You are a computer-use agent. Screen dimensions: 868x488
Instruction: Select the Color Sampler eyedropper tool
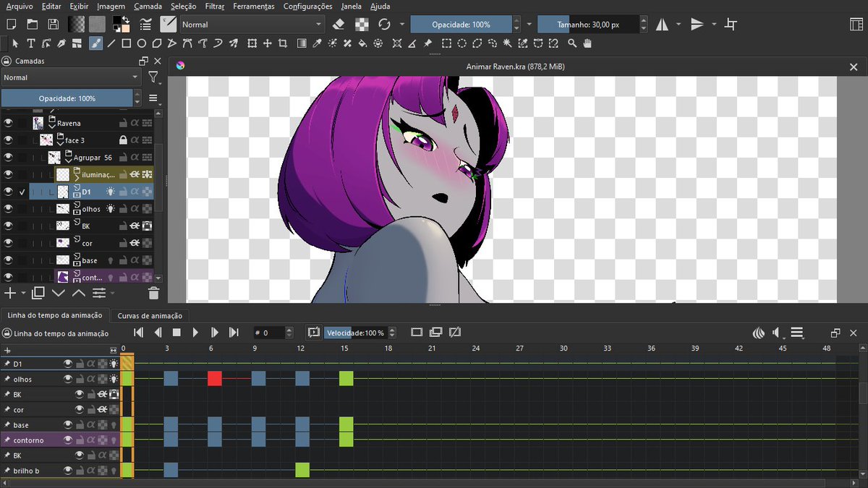click(x=317, y=43)
